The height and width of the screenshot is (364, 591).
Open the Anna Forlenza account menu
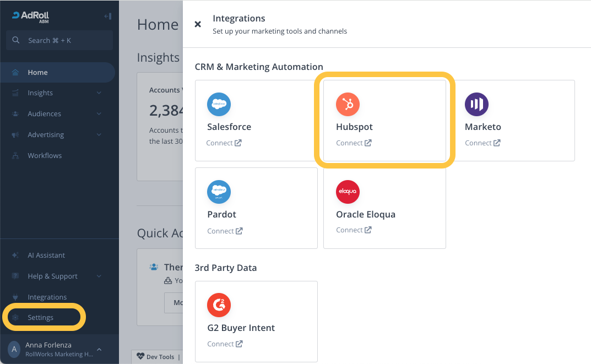click(55, 349)
